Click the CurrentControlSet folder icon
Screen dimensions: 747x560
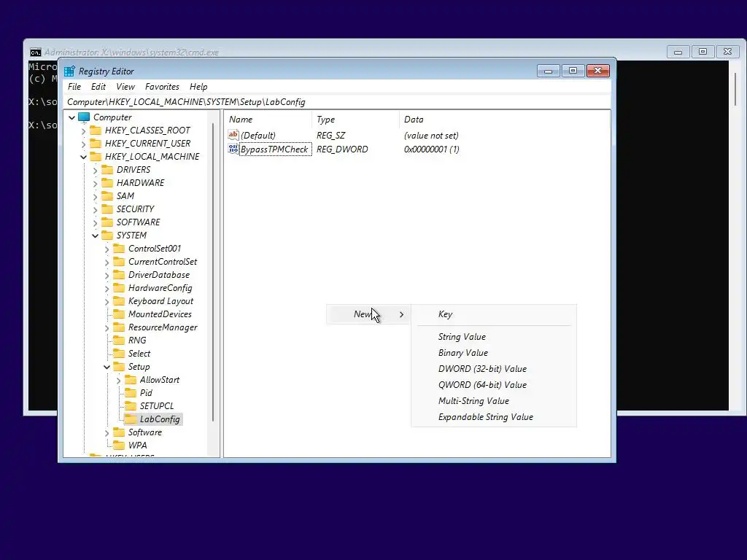119,262
